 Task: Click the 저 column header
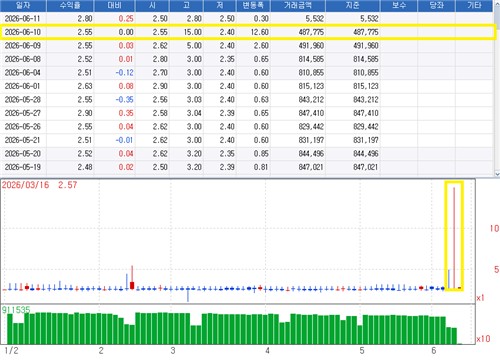(x=220, y=5)
